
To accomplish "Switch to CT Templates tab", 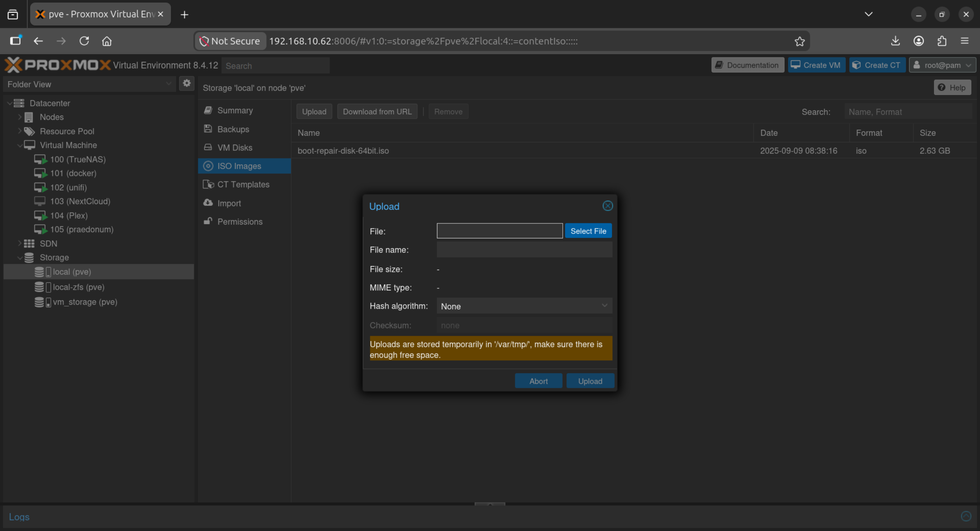I will click(244, 184).
